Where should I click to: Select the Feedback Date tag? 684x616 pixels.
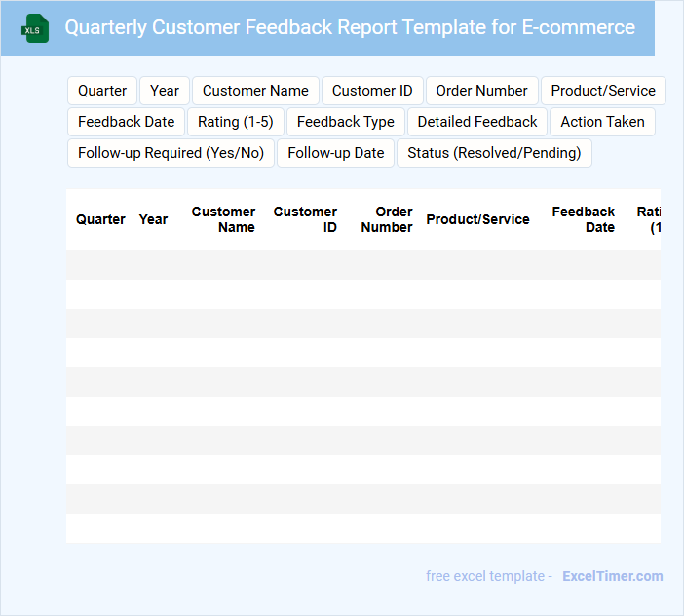[x=126, y=122]
